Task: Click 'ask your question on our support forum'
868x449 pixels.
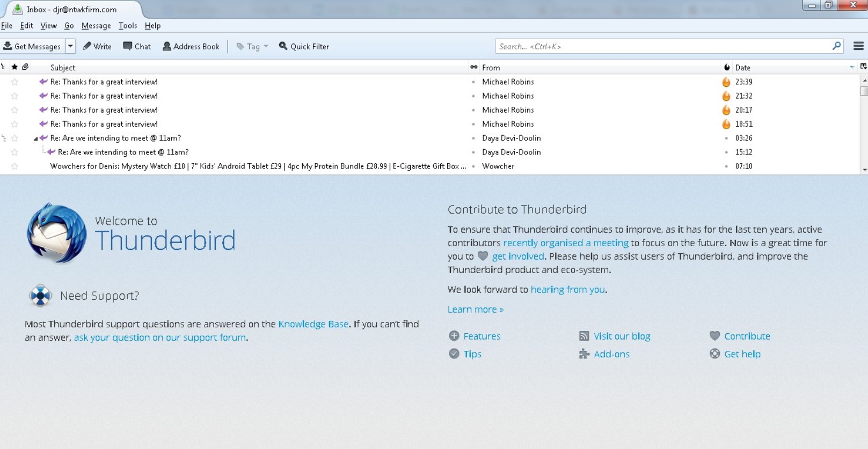Action: pos(160,337)
